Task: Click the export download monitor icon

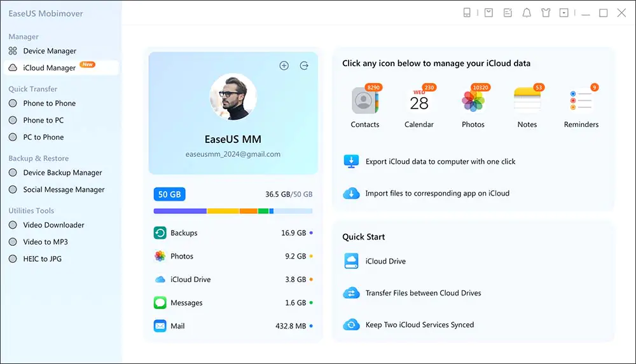Action: pyautogui.click(x=351, y=161)
